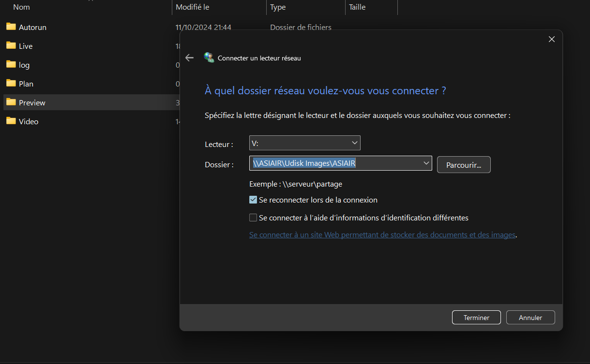Viewport: 590px width, 364px height.
Task: Open the Autorun folder icon
Action: click(x=11, y=27)
